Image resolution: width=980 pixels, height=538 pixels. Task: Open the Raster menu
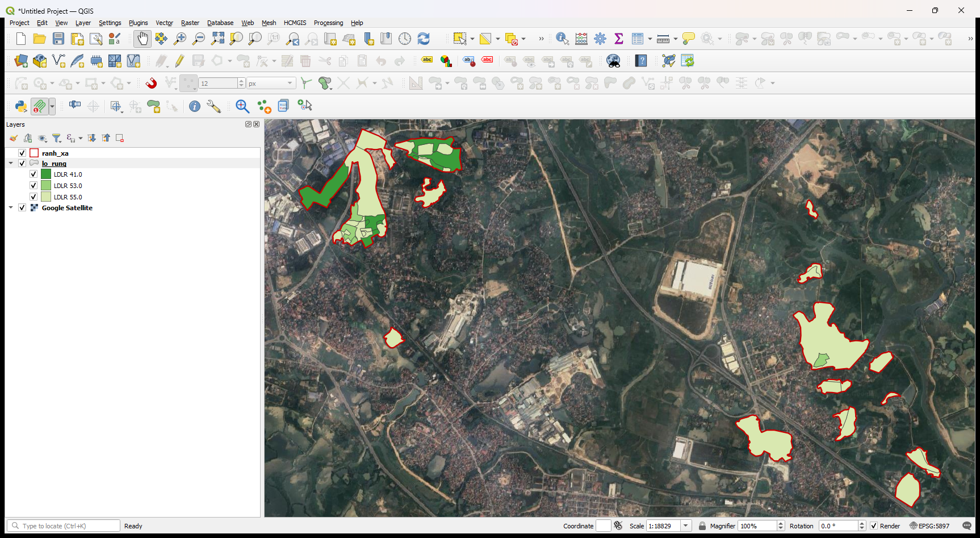190,23
